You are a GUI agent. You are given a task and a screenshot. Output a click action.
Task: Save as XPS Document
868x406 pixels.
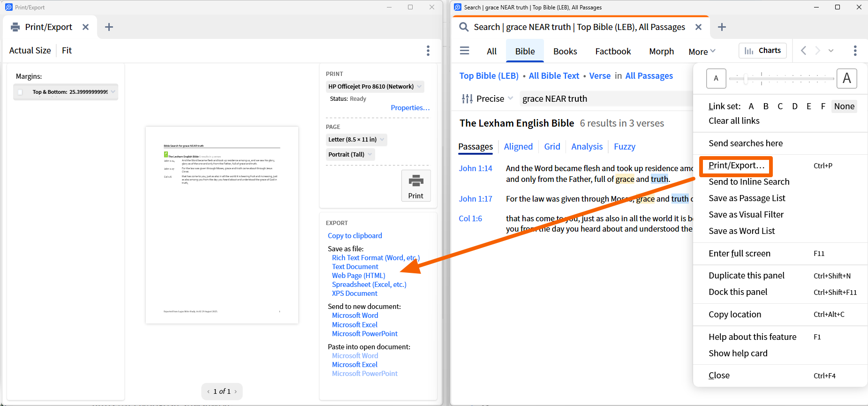[355, 293]
